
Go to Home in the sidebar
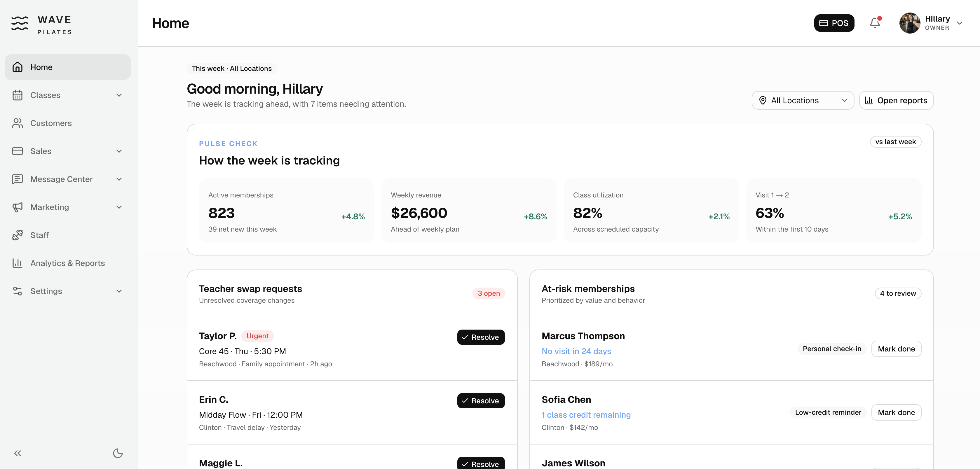pos(68,67)
